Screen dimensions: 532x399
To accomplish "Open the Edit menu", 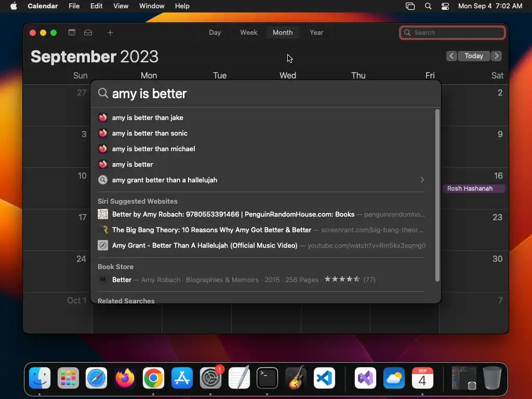I will point(96,6).
